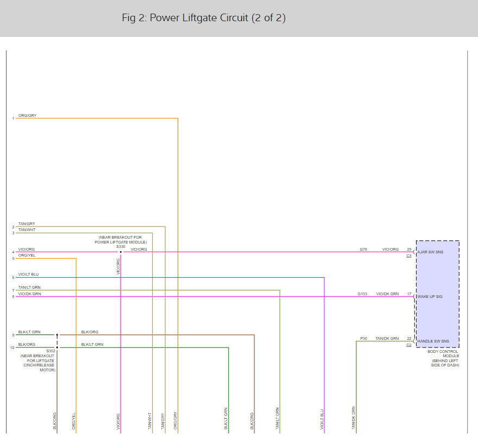Select the vertical VIO/ORG label directly under S330
Viewport: 478px width, 448px height.
118,266
